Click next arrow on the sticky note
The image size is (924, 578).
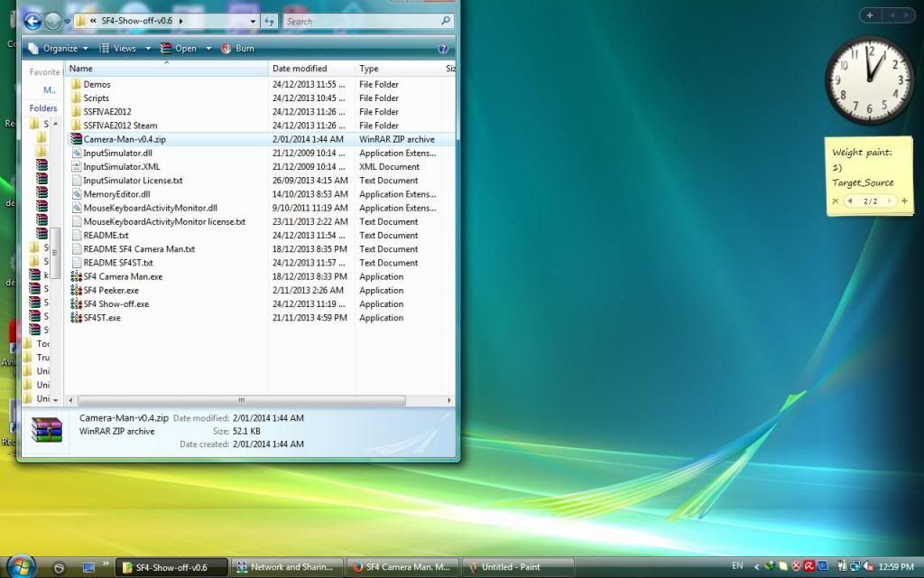892,200
